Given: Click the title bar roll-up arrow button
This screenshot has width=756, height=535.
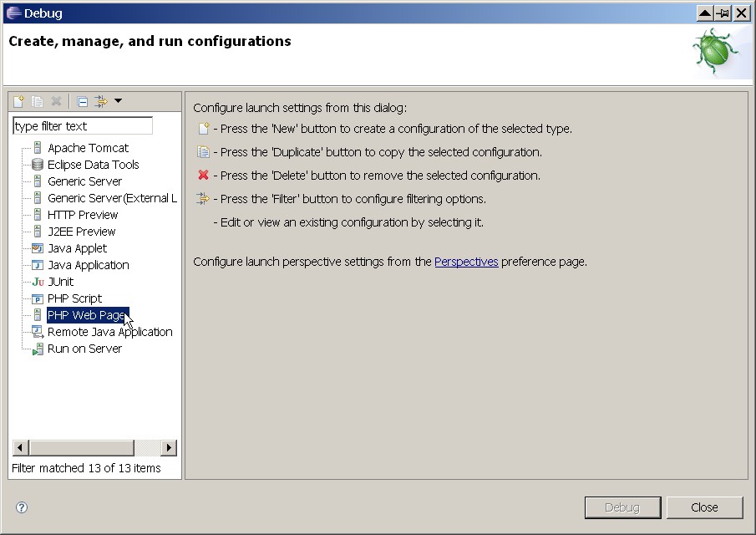Looking at the screenshot, I should coord(704,13).
